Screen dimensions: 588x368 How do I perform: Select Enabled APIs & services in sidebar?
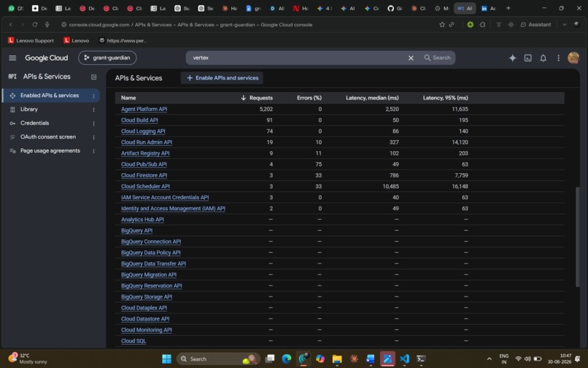[51, 96]
